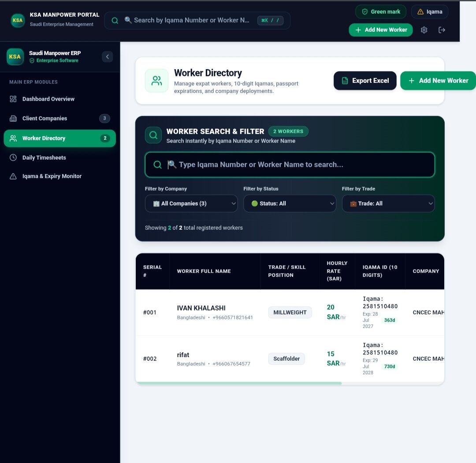Select worker IVAN KHALASHI
The width and height of the screenshot is (476, 463).
click(201, 308)
